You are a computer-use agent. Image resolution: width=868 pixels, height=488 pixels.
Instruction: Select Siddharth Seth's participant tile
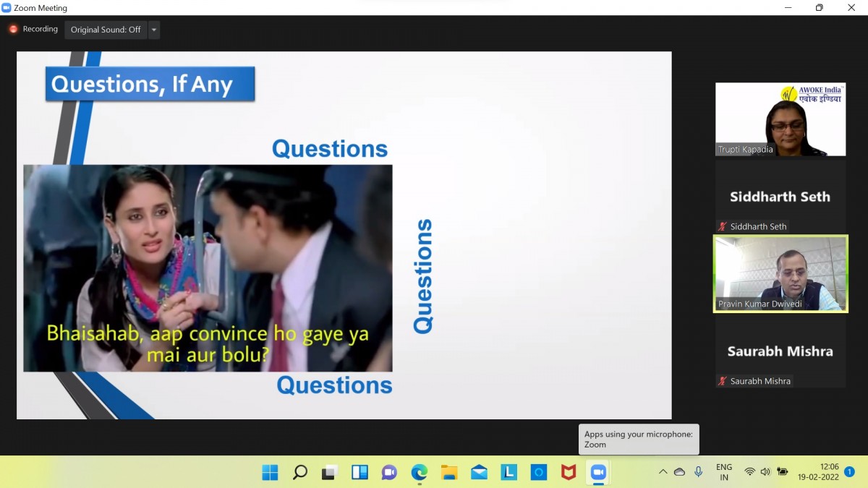(x=780, y=197)
